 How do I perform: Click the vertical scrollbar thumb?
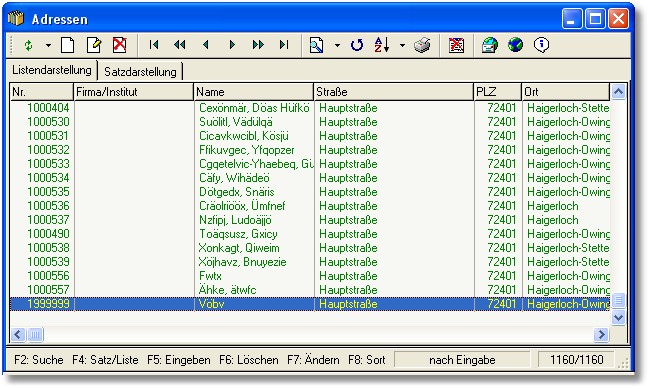618,300
